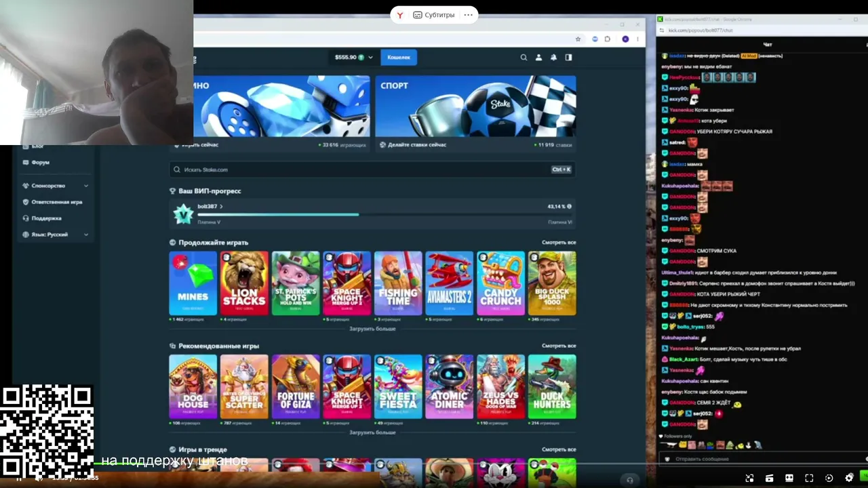The height and width of the screenshot is (488, 868).
Task: Expand the balance currency dropdown
Action: 370,58
